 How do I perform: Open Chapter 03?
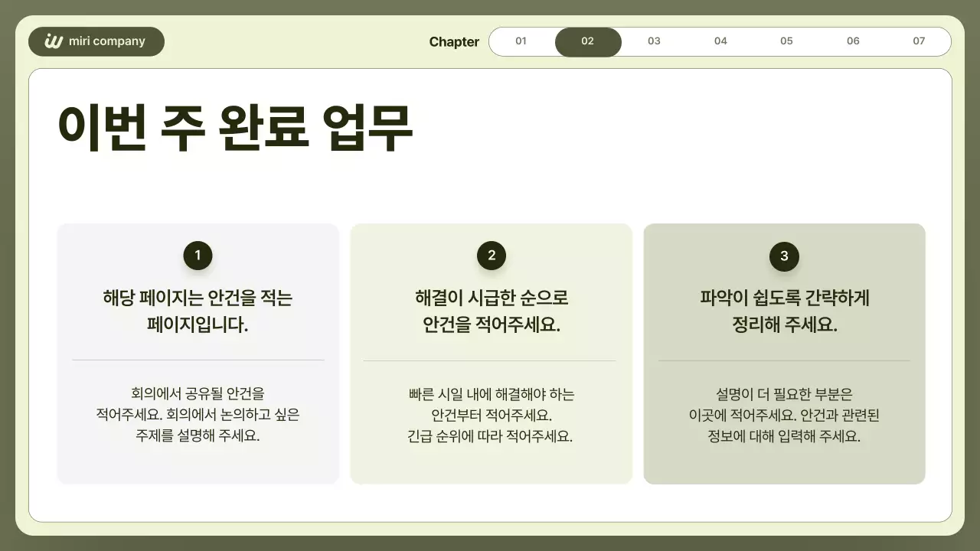[654, 41]
